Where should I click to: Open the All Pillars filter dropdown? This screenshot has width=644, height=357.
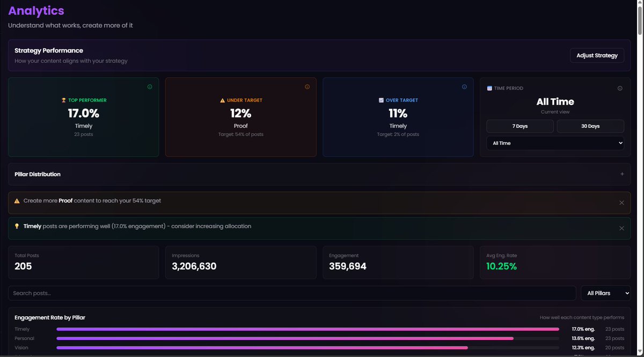click(606, 293)
